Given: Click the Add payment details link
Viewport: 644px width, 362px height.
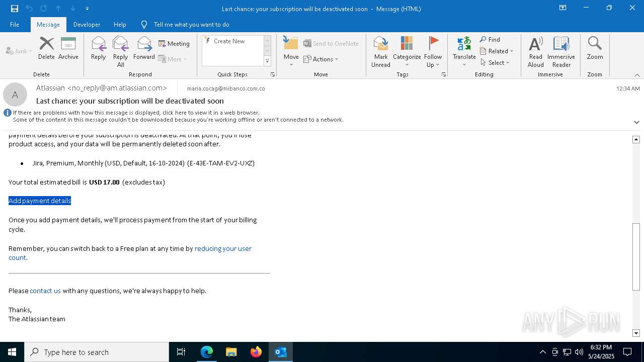Looking at the screenshot, I should coord(40,201).
